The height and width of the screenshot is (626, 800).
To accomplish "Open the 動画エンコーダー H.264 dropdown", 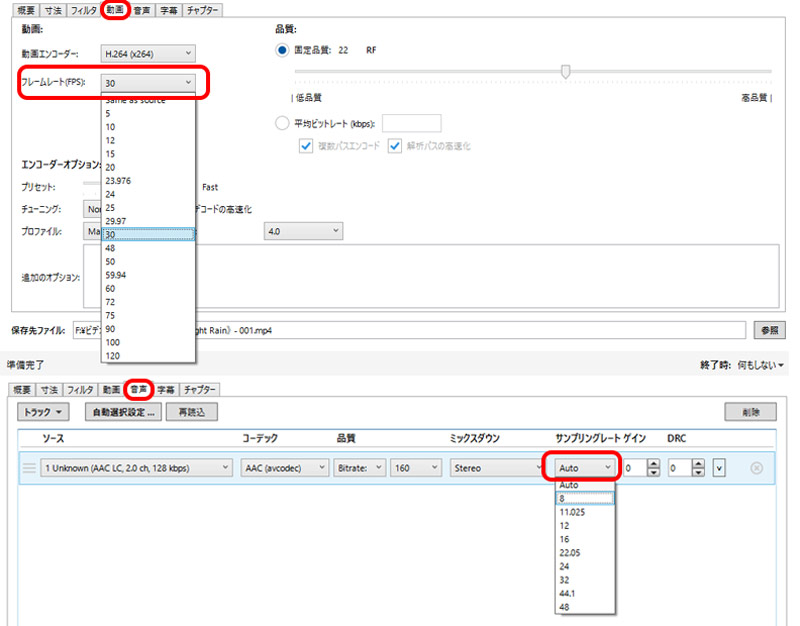I will coord(149,51).
